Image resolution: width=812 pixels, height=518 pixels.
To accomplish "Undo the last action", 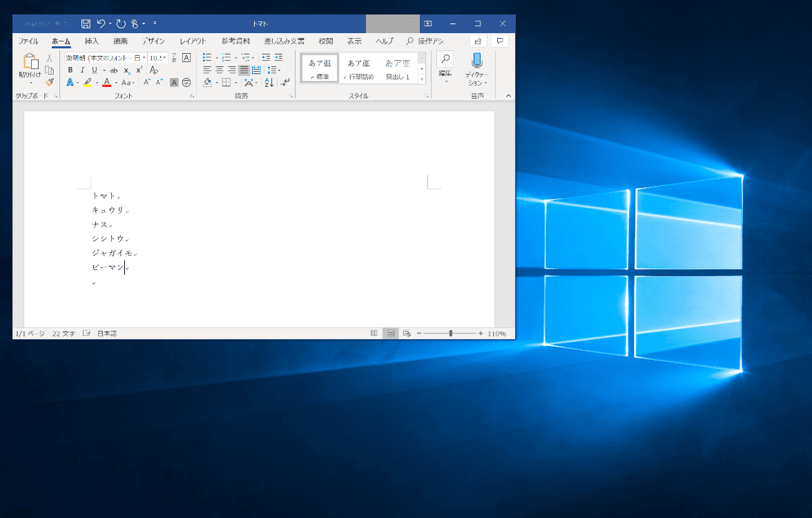I will click(x=101, y=23).
